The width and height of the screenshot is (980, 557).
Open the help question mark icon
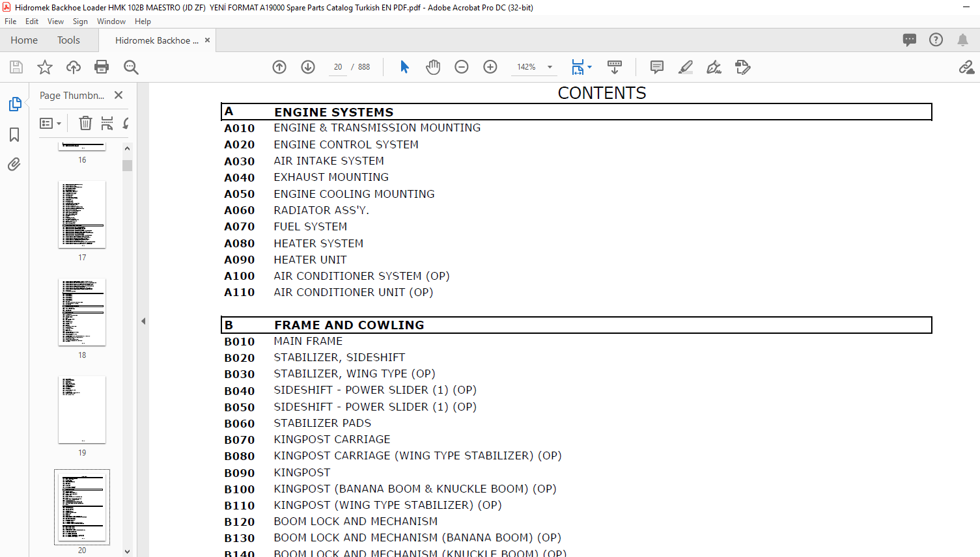[936, 40]
